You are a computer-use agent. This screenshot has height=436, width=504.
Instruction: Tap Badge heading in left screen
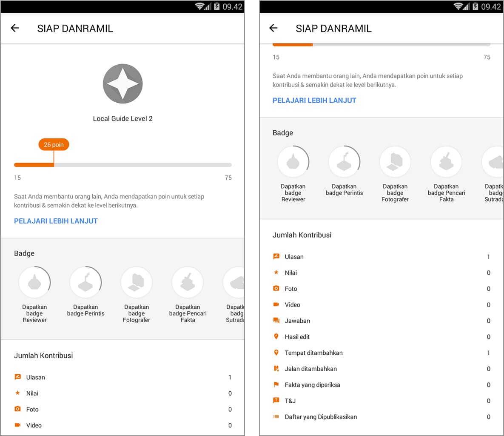point(24,254)
